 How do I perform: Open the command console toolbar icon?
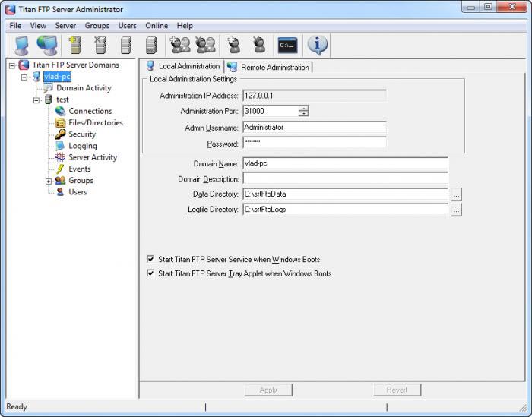(287, 45)
